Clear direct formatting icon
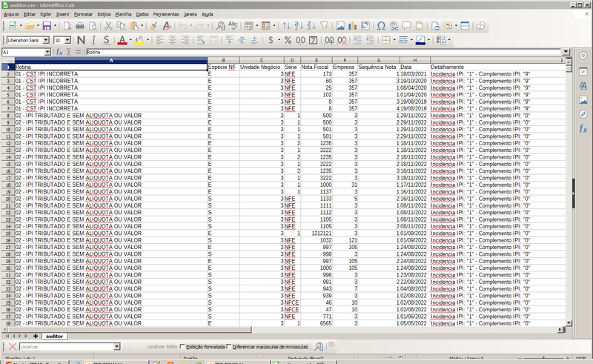 click(166, 26)
